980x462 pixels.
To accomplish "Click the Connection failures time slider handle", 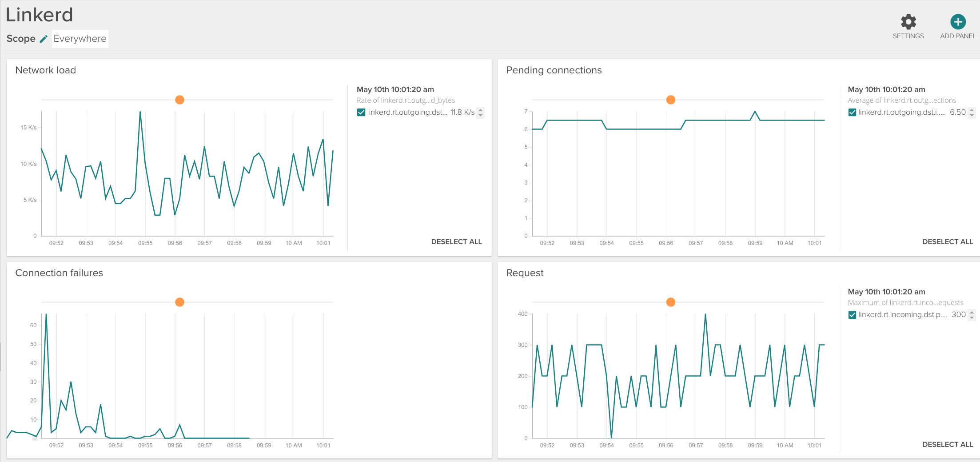I will coord(179,302).
